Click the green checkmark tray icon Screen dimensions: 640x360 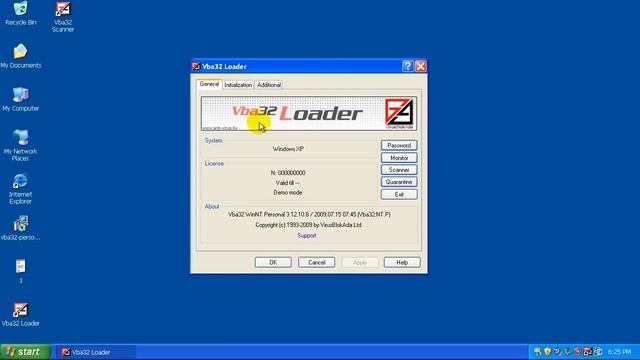click(x=567, y=351)
